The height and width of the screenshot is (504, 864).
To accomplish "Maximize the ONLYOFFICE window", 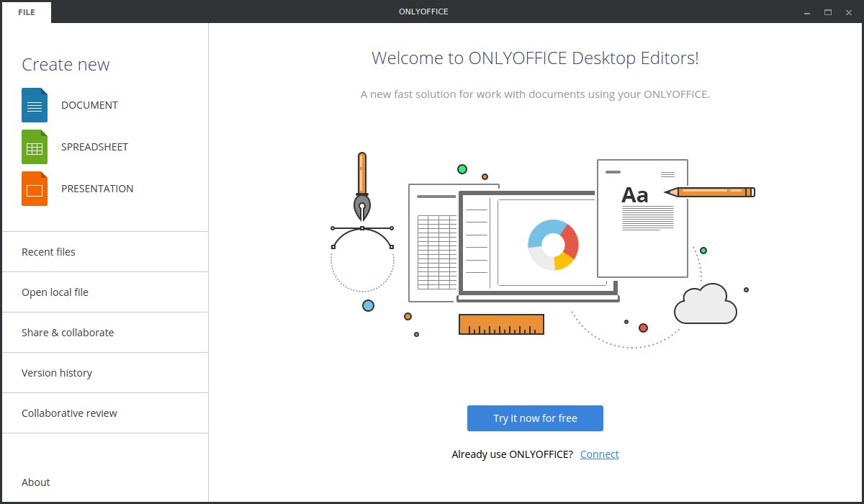I will tap(828, 12).
